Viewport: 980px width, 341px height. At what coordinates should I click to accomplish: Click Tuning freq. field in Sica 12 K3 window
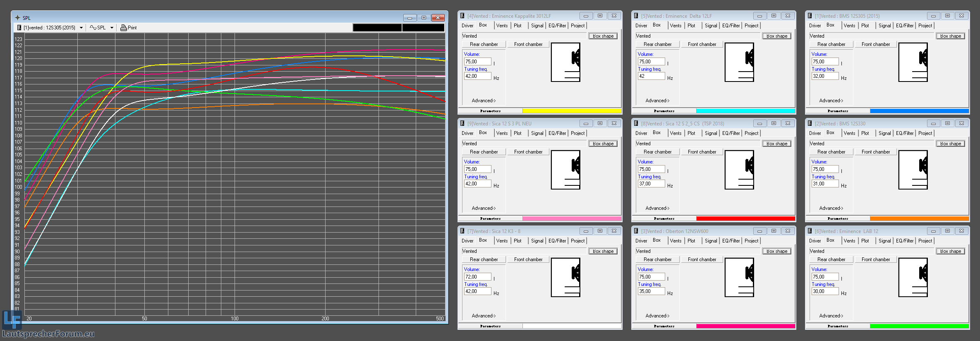tap(477, 291)
